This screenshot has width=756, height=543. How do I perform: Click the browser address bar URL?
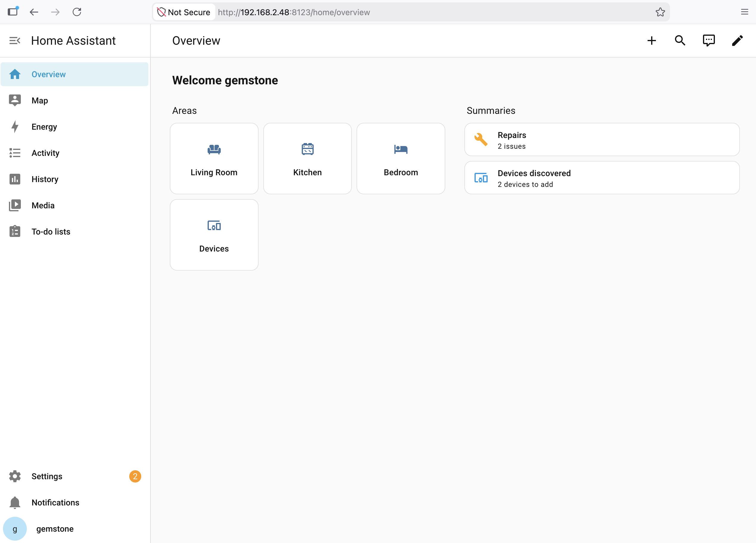click(294, 12)
